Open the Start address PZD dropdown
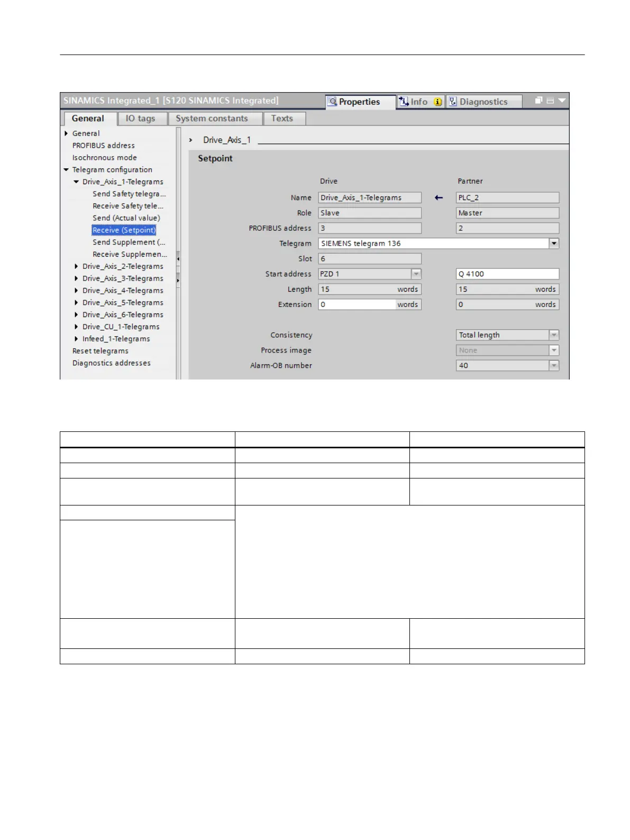 pos(416,274)
